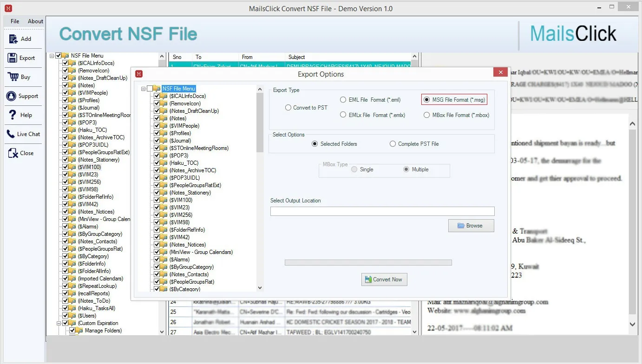The width and height of the screenshot is (642, 364).
Task: Click the Convert Now button
Action: (384, 279)
